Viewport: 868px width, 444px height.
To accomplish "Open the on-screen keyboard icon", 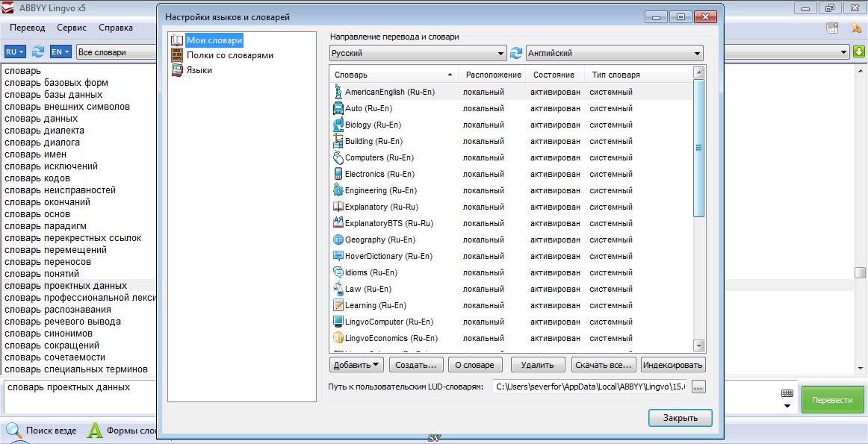I will tap(787, 393).
